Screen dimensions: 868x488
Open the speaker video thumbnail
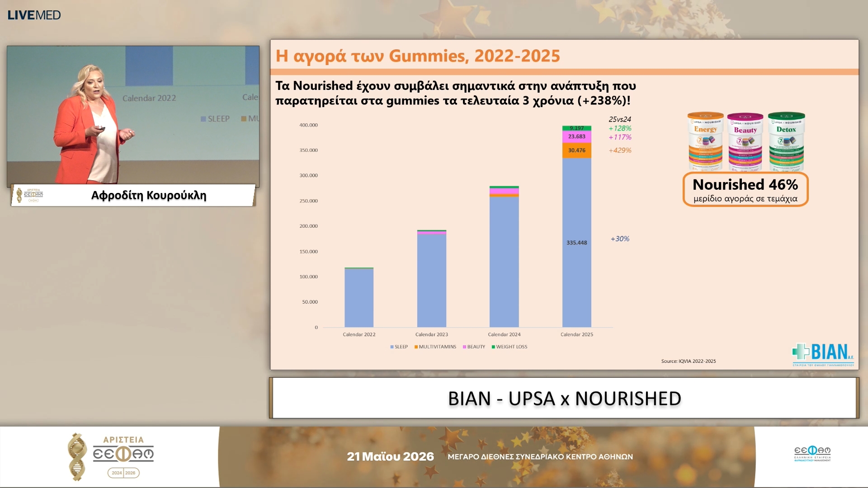[x=133, y=116]
